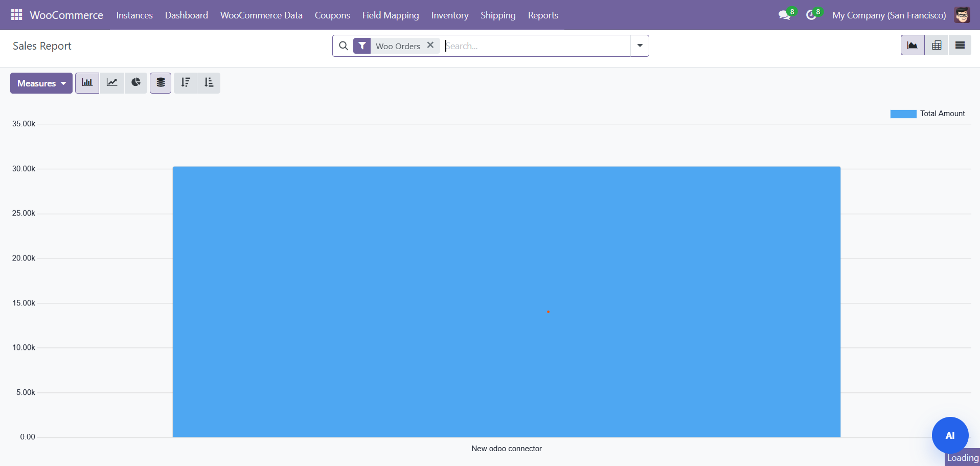This screenshot has width=980, height=466.
Task: Remove the Woo Orders filter
Action: pos(430,45)
